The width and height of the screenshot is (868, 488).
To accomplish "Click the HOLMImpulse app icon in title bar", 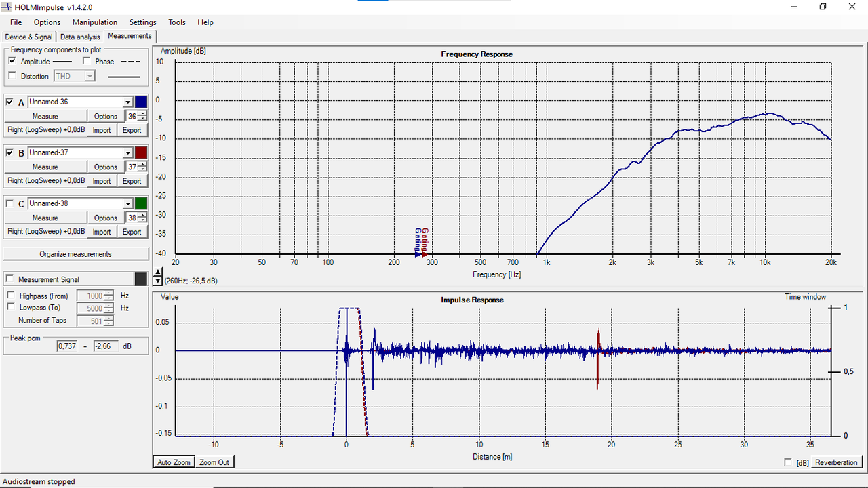I will pyautogui.click(x=7, y=7).
